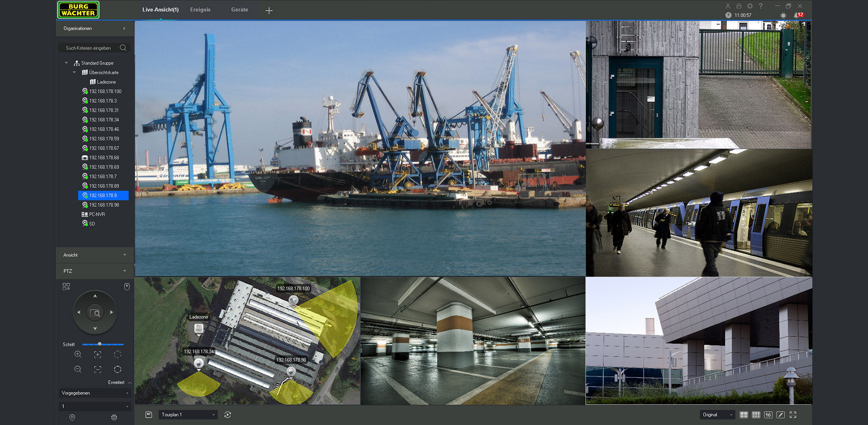Toggle PTZ mouse control icon
The height and width of the screenshot is (425, 868).
click(127, 287)
